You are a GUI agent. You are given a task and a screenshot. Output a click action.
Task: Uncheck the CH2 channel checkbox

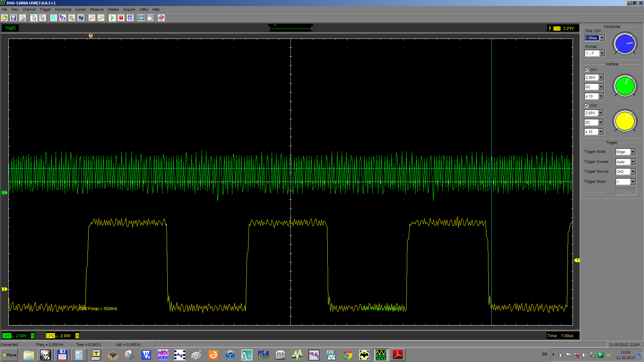click(x=587, y=106)
